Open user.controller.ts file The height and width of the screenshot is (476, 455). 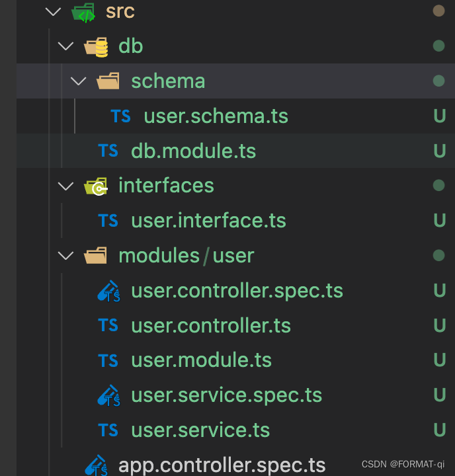coord(211,325)
